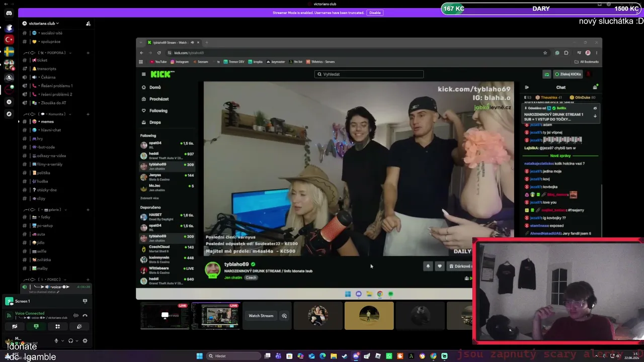Open the spolupráce text channel

pyautogui.click(x=55, y=42)
